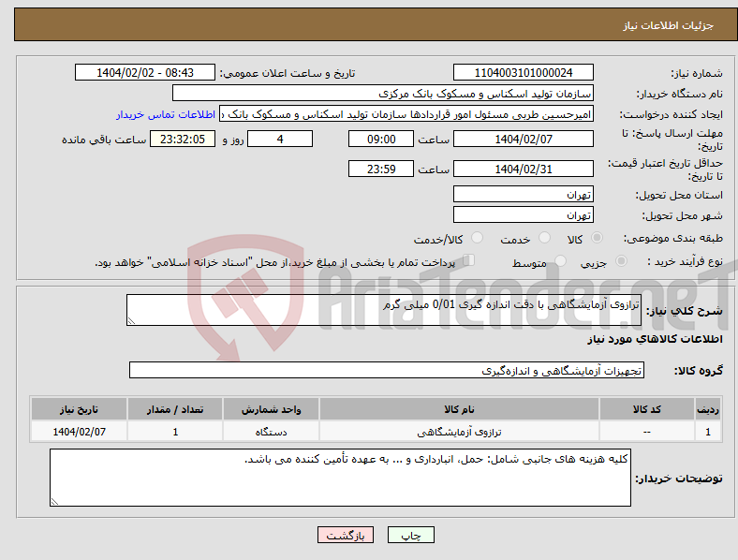Click the delivery city field تهران
The height and width of the screenshot is (560, 738).
tap(523, 214)
